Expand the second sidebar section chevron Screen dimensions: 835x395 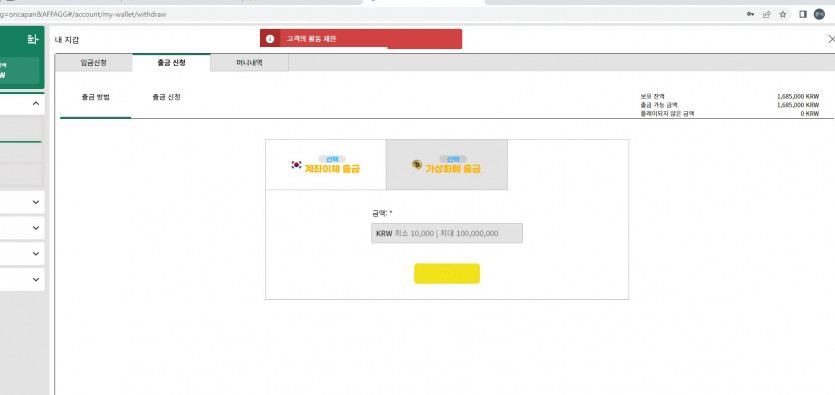tap(36, 202)
